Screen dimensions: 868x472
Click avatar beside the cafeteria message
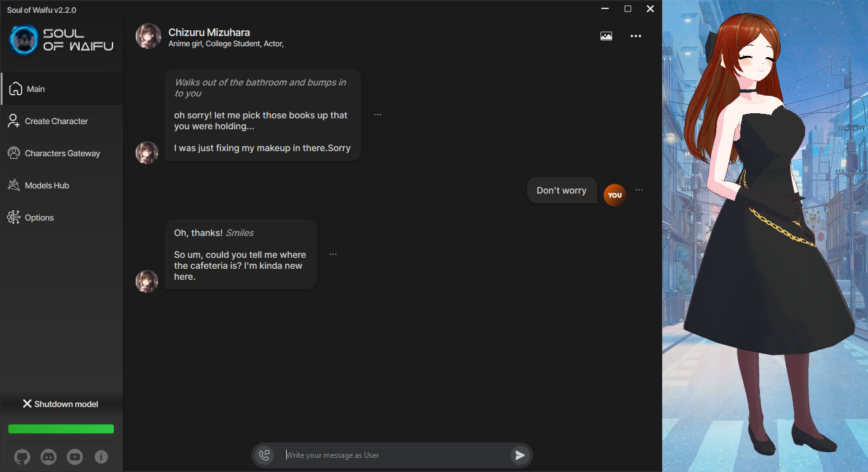pyautogui.click(x=147, y=281)
